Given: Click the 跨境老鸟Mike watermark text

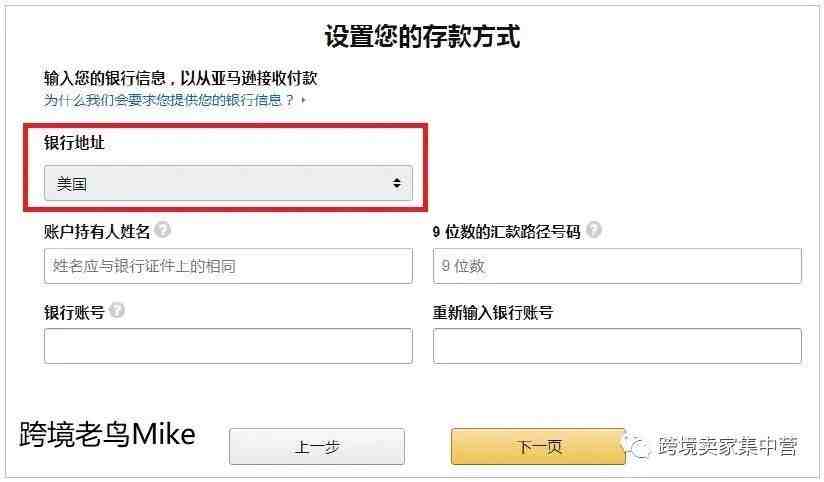Looking at the screenshot, I should 107,434.
